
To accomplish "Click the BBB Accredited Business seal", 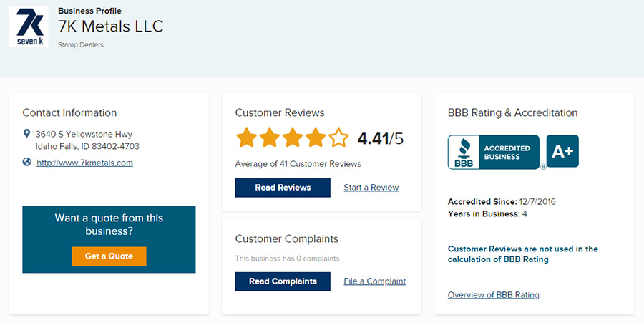I will [494, 152].
